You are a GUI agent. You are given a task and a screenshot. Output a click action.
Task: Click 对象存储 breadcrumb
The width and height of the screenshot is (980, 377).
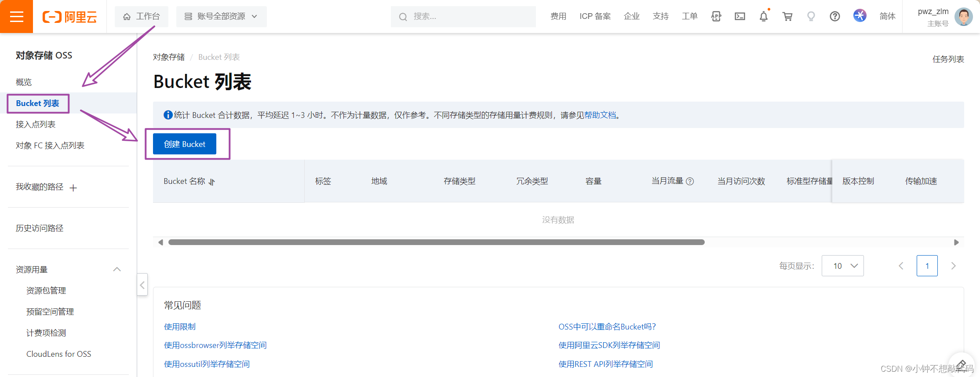click(169, 57)
